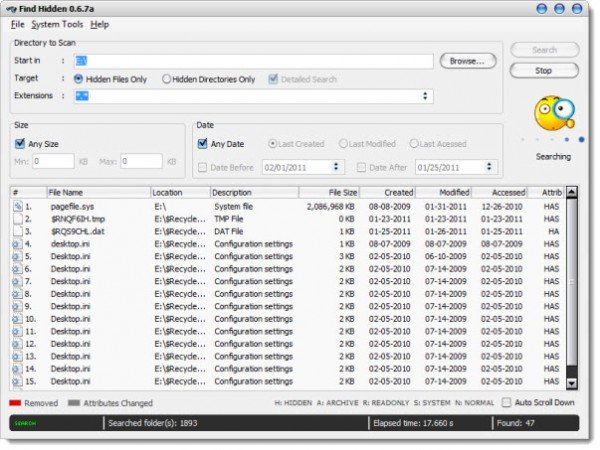
Task: Turn on Auto Scroll Down
Action: 506,403
